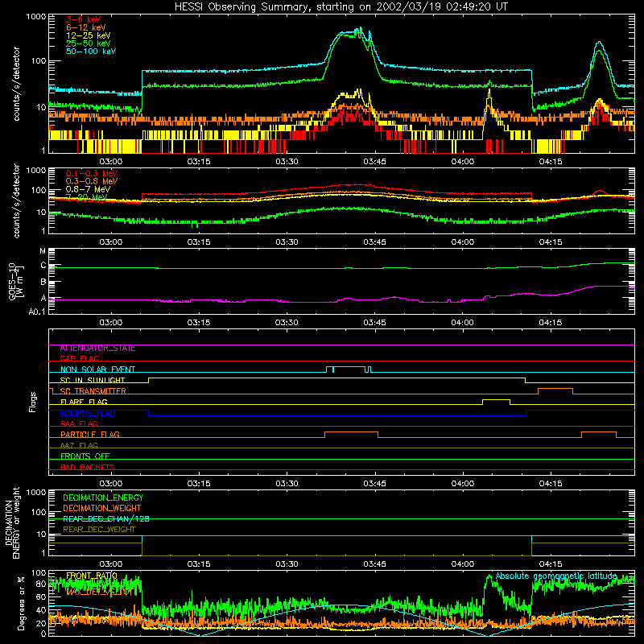Click the 03:00 tick under the Flags panel
The width and height of the screenshot is (644, 644).
pyautogui.click(x=111, y=484)
